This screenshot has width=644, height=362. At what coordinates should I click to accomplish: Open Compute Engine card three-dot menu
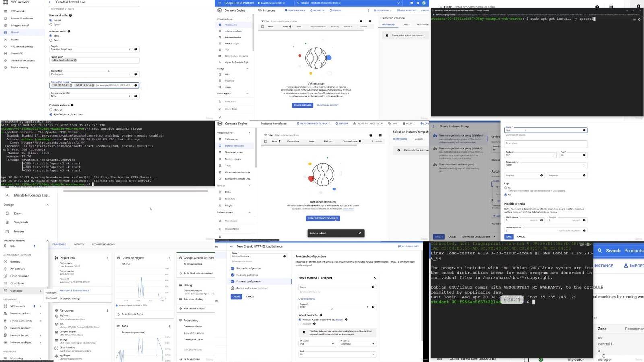click(x=170, y=258)
